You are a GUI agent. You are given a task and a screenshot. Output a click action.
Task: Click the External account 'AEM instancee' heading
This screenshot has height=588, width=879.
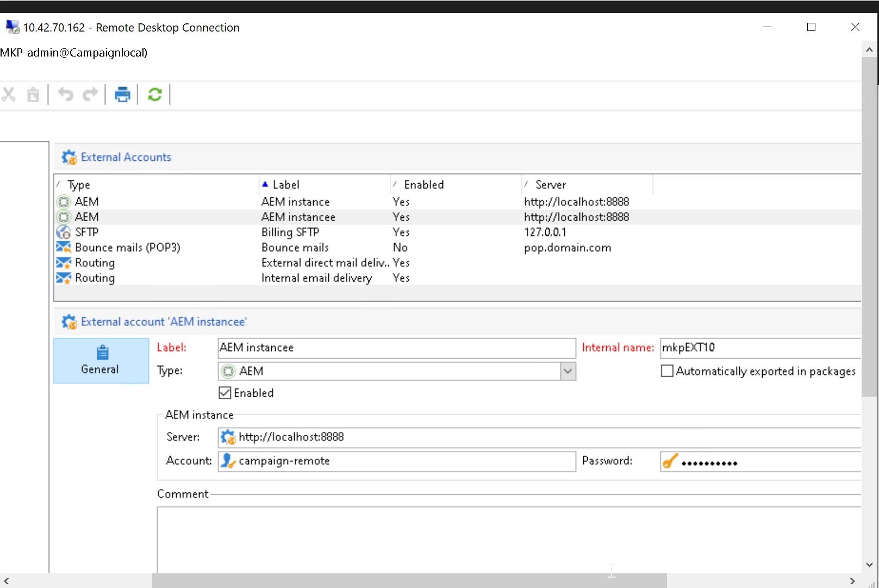pos(164,322)
